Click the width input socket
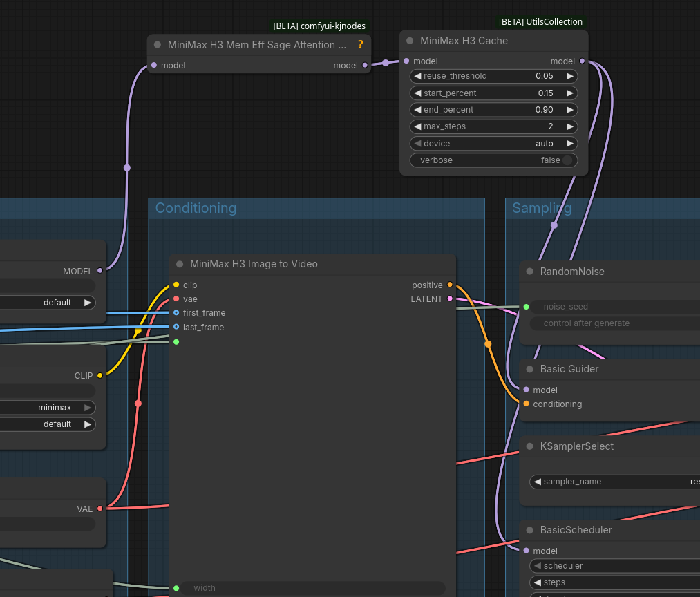This screenshot has width=700, height=597. click(x=176, y=588)
